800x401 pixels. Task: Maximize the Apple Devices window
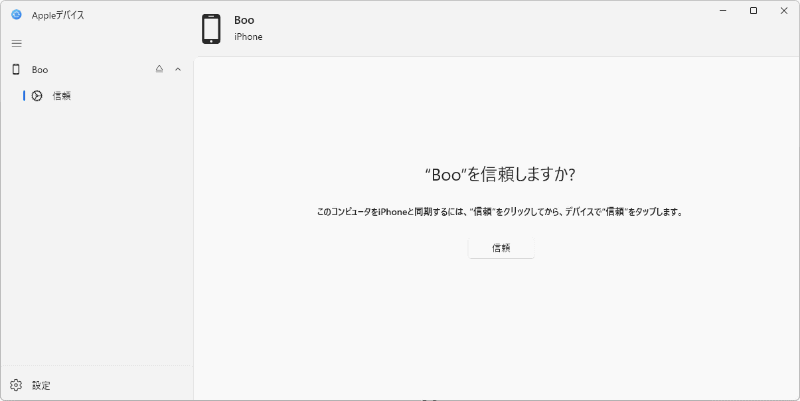pos(753,11)
